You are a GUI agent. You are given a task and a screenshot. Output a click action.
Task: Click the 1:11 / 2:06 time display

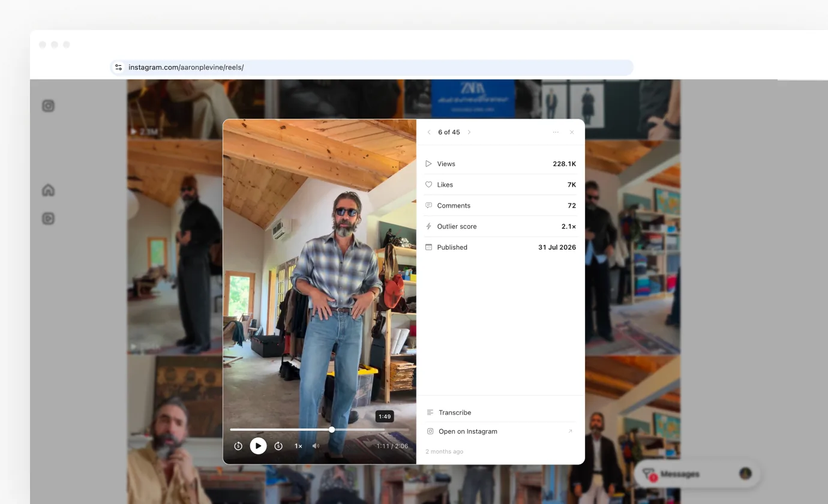point(392,446)
